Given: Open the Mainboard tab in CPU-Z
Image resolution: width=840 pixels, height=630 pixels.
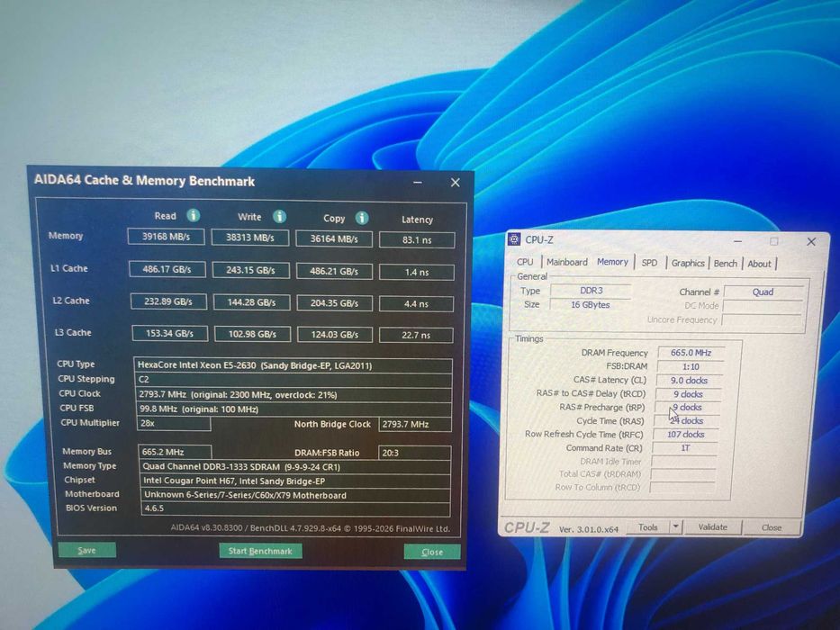Looking at the screenshot, I should (567, 262).
